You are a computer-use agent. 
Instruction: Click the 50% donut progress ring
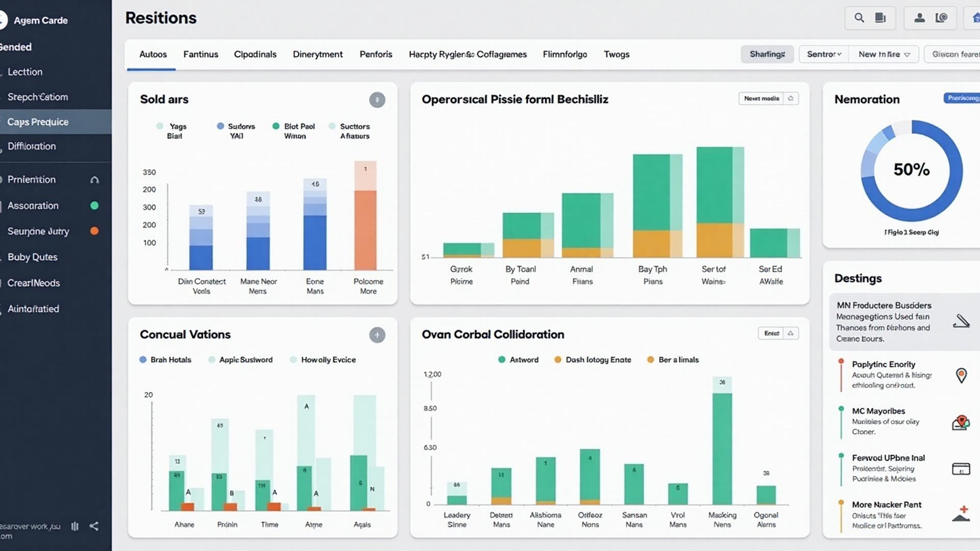(x=912, y=170)
